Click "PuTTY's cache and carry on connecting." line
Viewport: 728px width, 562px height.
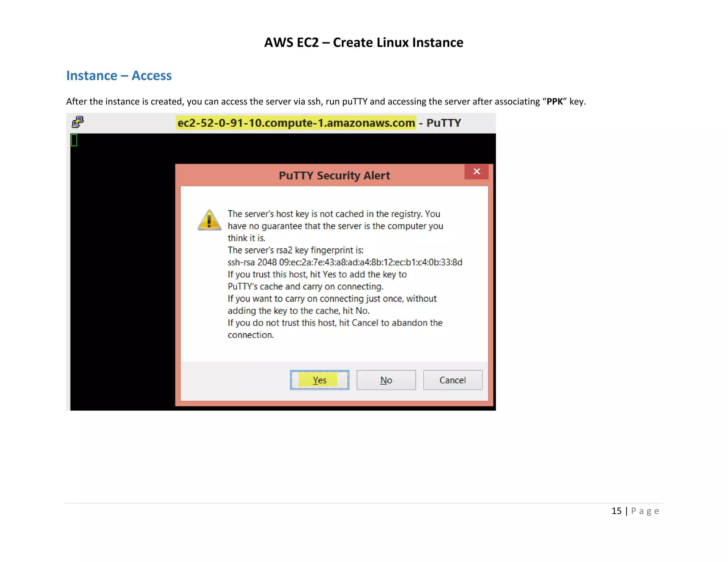[x=305, y=286]
